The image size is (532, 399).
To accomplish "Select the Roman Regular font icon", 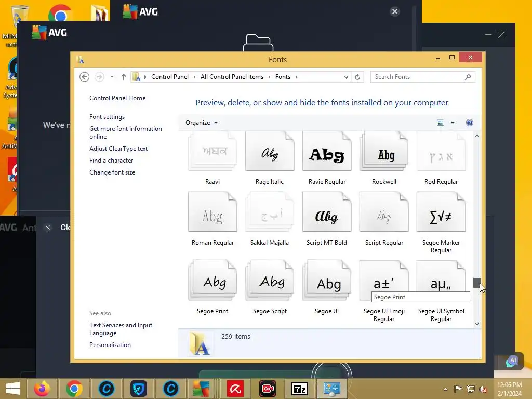I will click(x=212, y=212).
